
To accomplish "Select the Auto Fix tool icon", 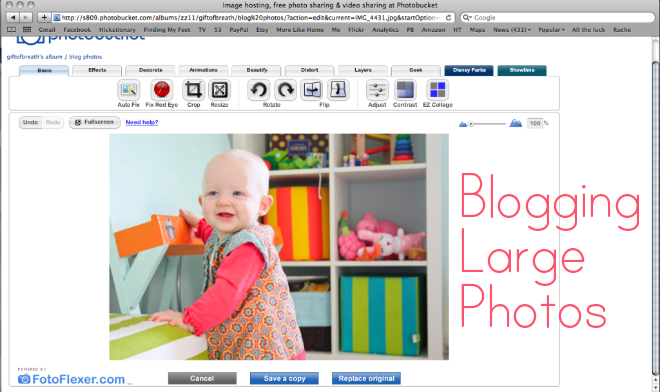I will tap(128, 90).
